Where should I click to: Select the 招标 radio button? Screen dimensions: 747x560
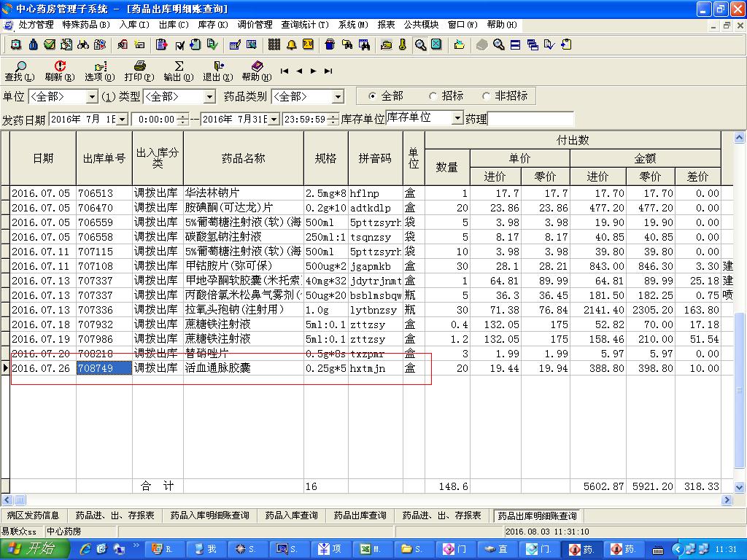coord(433,96)
